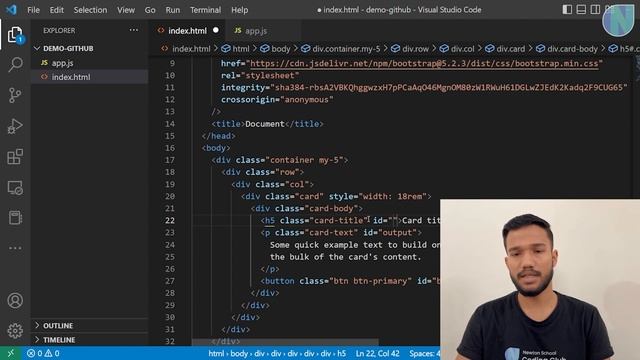Click the "Document" title text

[264, 124]
